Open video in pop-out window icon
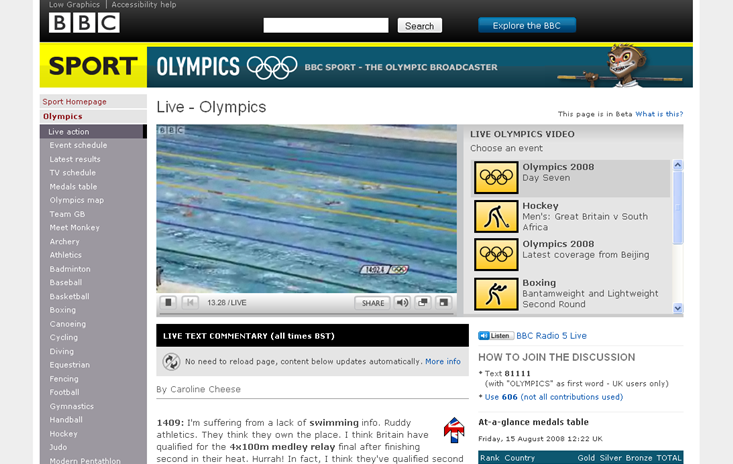Image resolution: width=733 pixels, height=464 pixels. tap(423, 303)
